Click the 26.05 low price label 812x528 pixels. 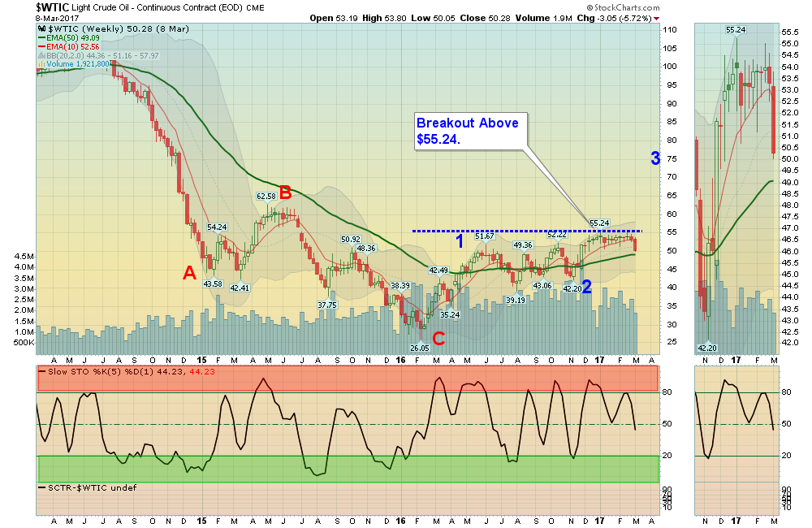pos(420,348)
